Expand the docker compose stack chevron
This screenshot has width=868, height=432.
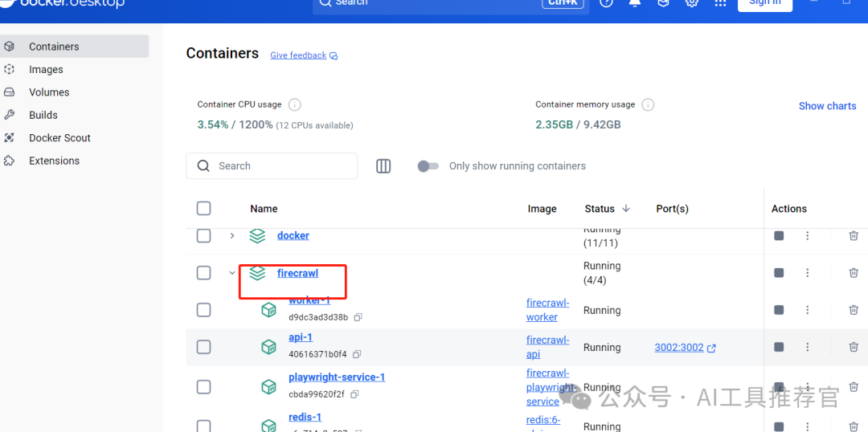(x=232, y=235)
